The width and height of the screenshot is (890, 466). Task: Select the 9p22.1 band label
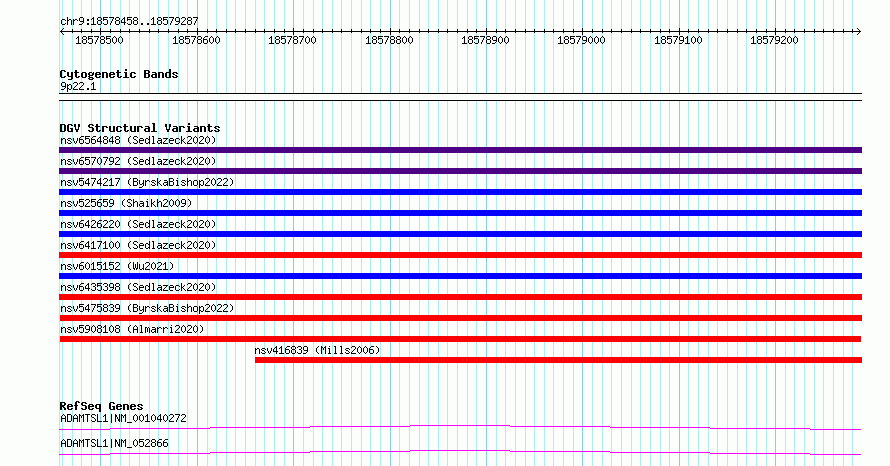(78, 86)
